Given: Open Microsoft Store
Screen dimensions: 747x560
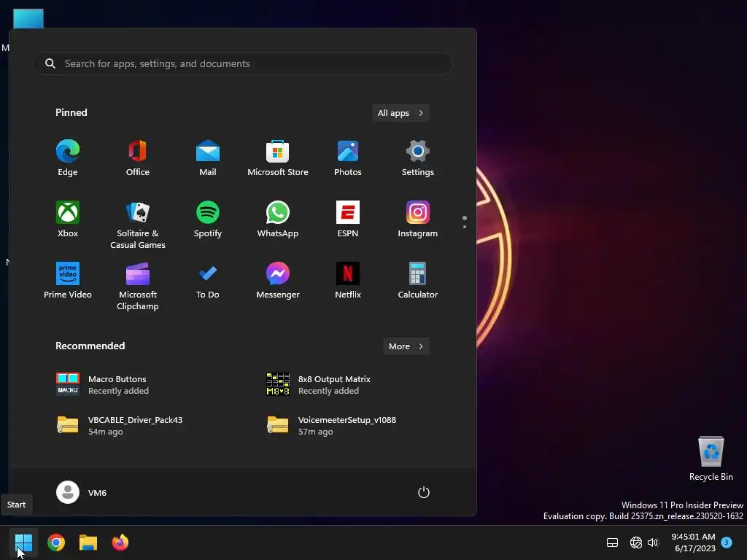Looking at the screenshot, I should 278,158.
